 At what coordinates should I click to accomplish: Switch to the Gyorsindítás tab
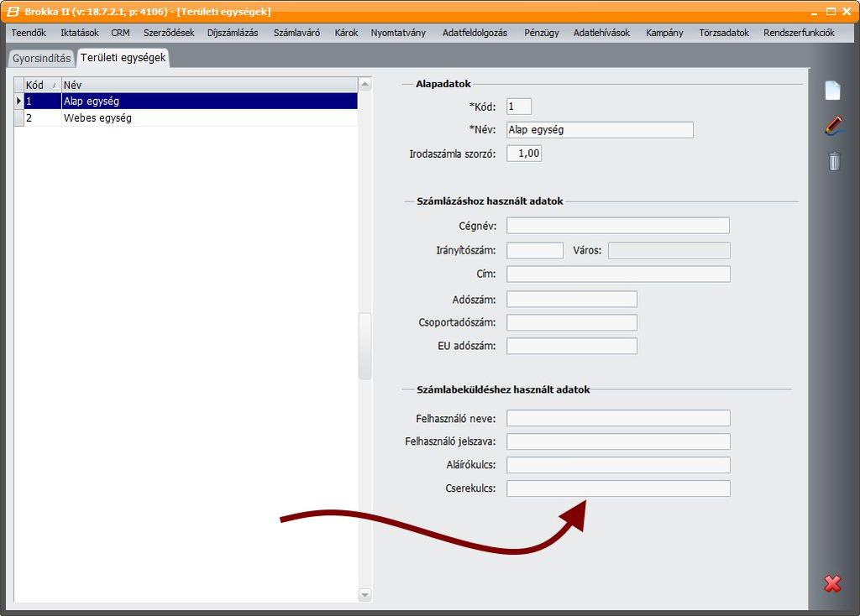tap(42, 58)
